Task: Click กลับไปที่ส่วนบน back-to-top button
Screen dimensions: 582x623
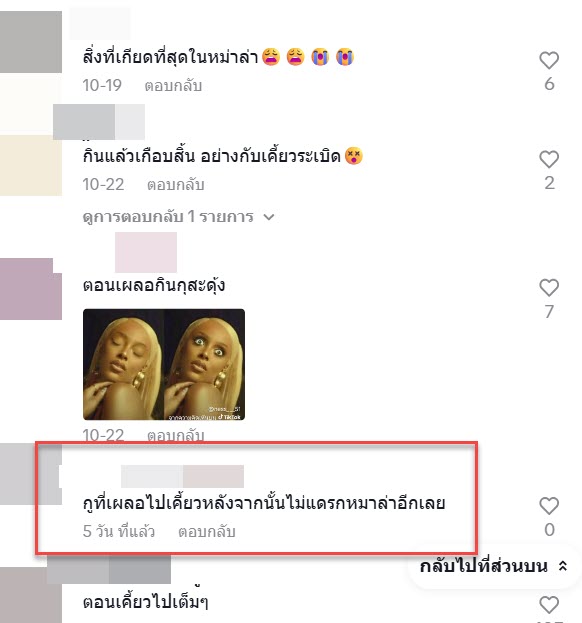Action: coord(493,566)
